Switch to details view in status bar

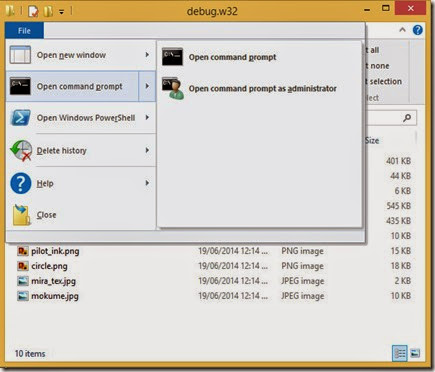click(400, 353)
